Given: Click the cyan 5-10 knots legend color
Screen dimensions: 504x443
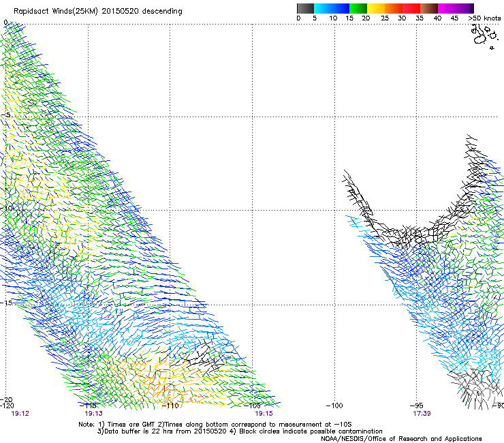Looking at the screenshot, I should 323,8.
